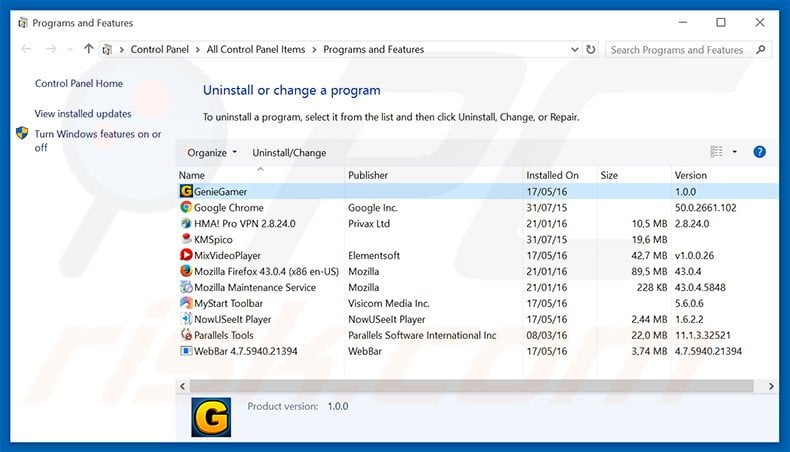Viewport: 790px width, 452px height.
Task: Click the KMSpico red button icon
Action: pos(186,239)
